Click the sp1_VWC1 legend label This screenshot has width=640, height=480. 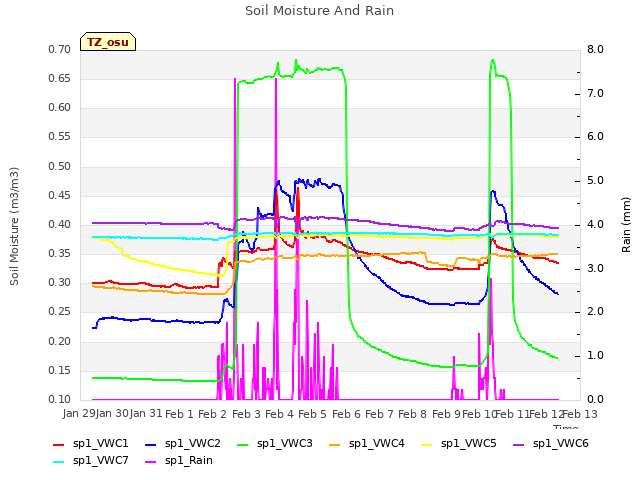click(100, 443)
